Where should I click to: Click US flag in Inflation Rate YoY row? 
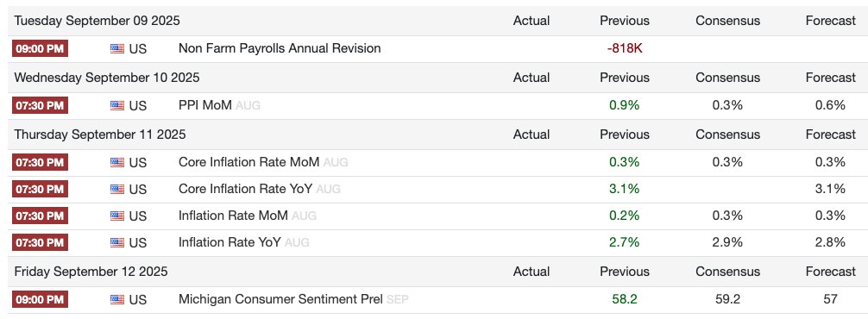[116, 242]
